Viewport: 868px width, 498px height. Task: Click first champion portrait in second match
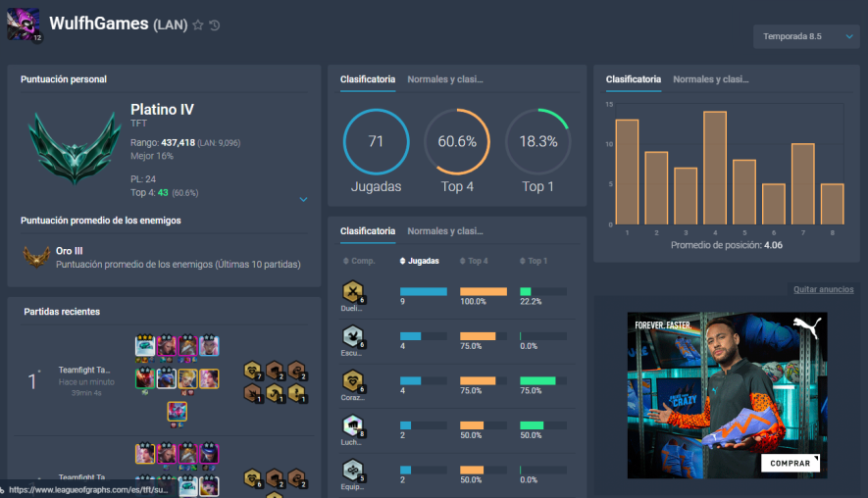(x=145, y=453)
